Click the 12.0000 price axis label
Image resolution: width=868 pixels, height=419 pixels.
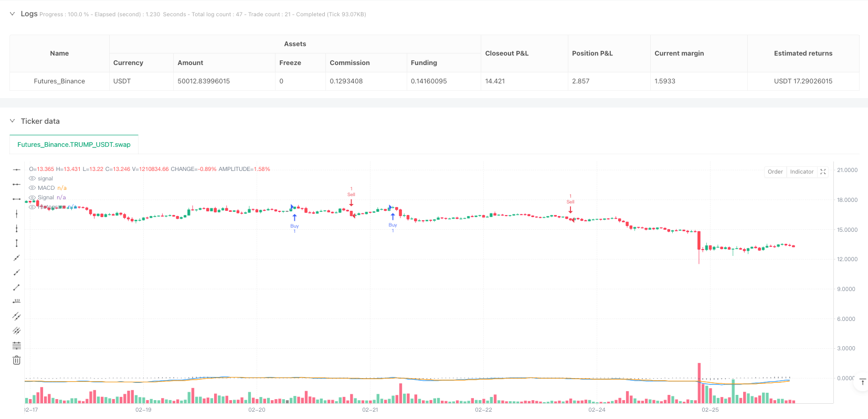pos(847,259)
